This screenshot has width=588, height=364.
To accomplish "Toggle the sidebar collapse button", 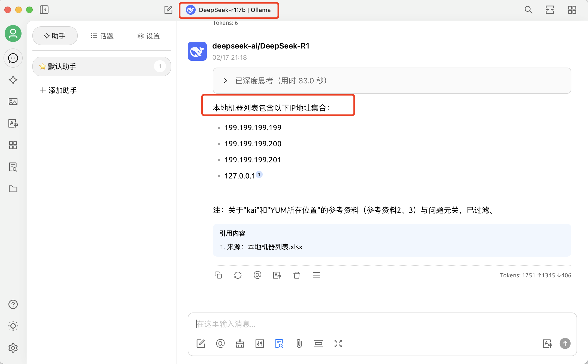I will (x=44, y=10).
